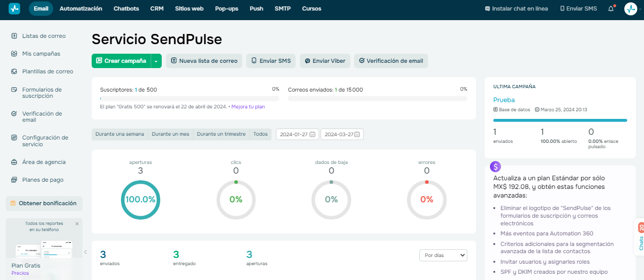The height and width of the screenshot is (280, 644).
Task: Click Plantillas de correo sidebar icon
Action: 14,71
